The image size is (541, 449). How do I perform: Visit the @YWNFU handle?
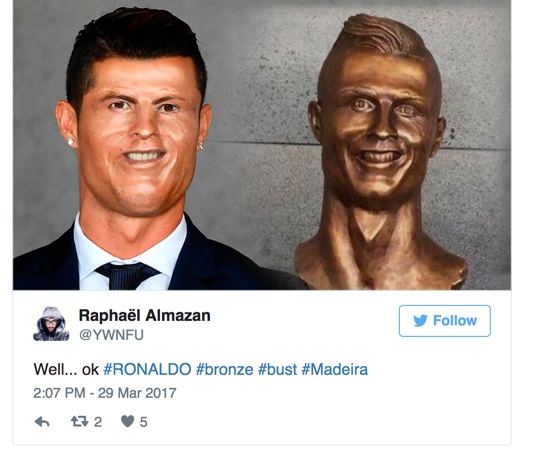click(x=111, y=335)
